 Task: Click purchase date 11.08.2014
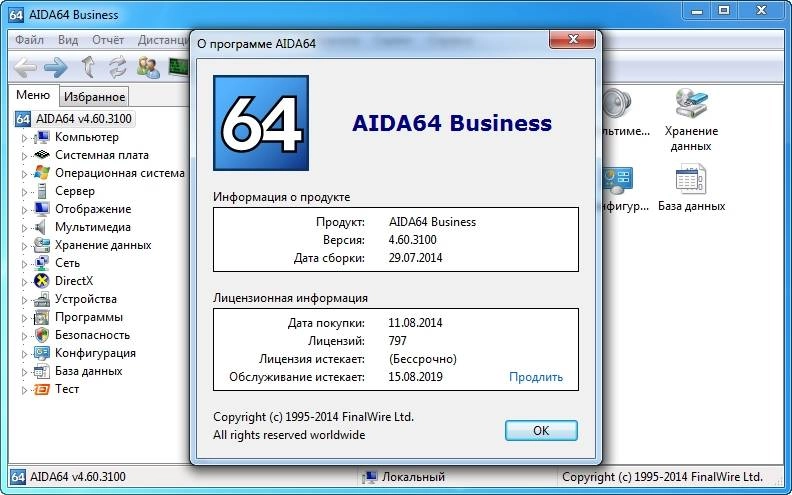coord(415,323)
